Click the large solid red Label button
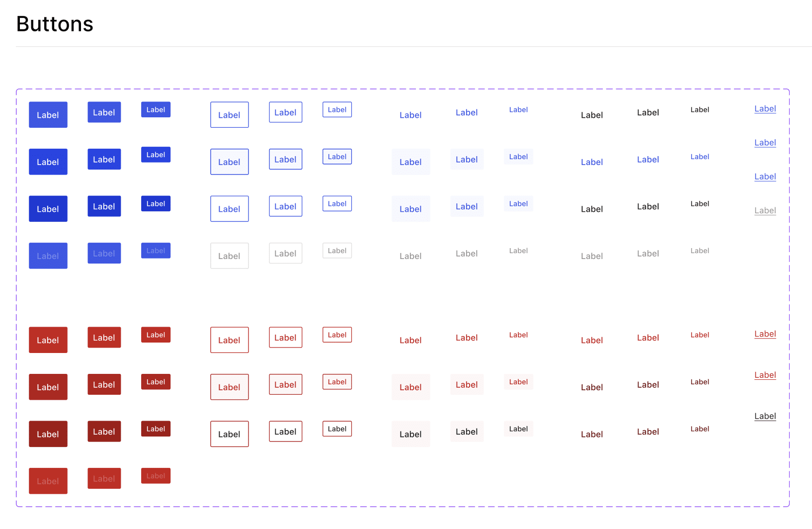This screenshot has height=529, width=812. coord(48,340)
